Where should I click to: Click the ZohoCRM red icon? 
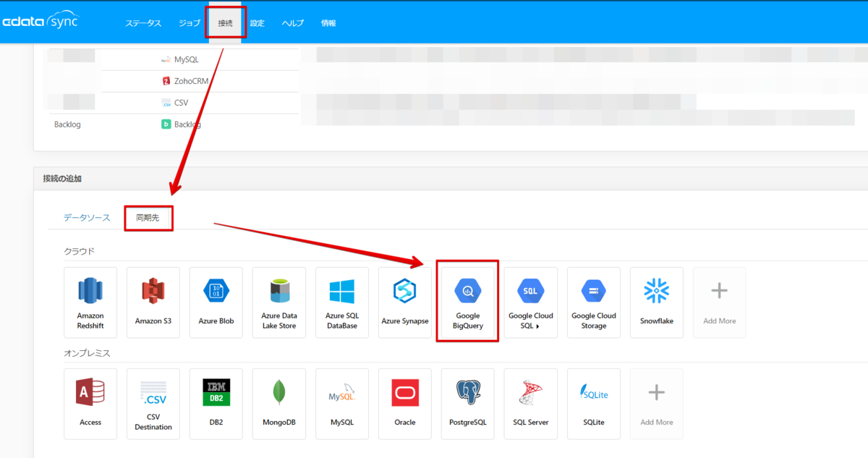166,81
